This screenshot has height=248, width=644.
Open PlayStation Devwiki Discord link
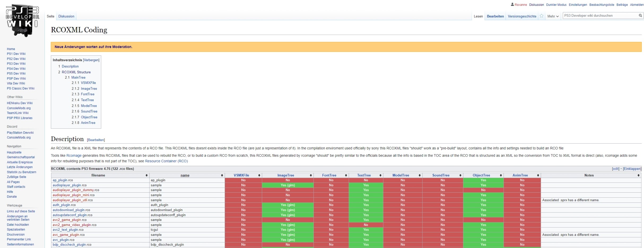[20, 133]
